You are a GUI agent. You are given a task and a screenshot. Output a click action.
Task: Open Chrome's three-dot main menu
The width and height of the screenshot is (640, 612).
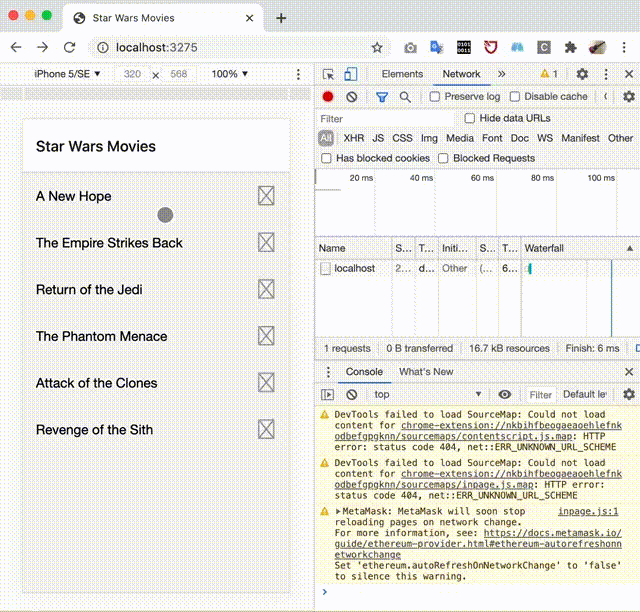click(x=624, y=47)
